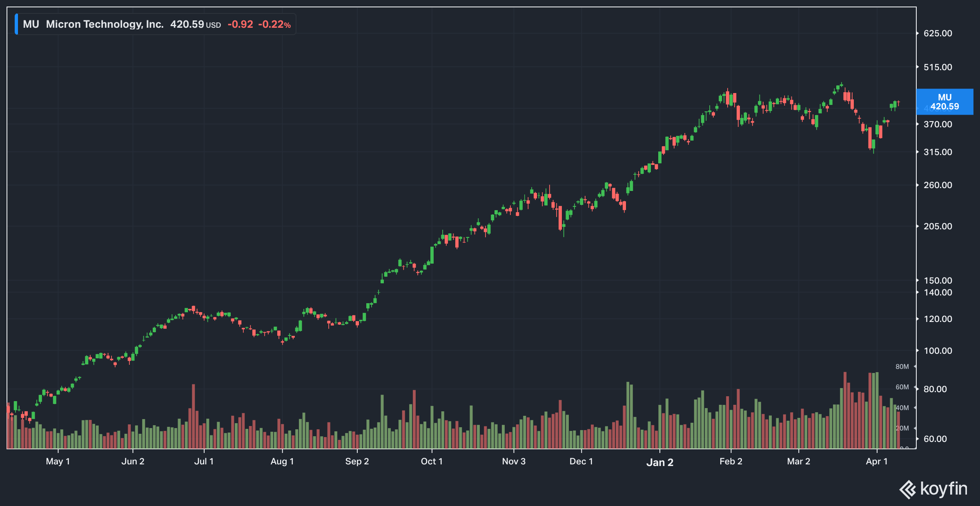Click the 80M volume axis label
The image size is (980, 506).
[x=902, y=367]
